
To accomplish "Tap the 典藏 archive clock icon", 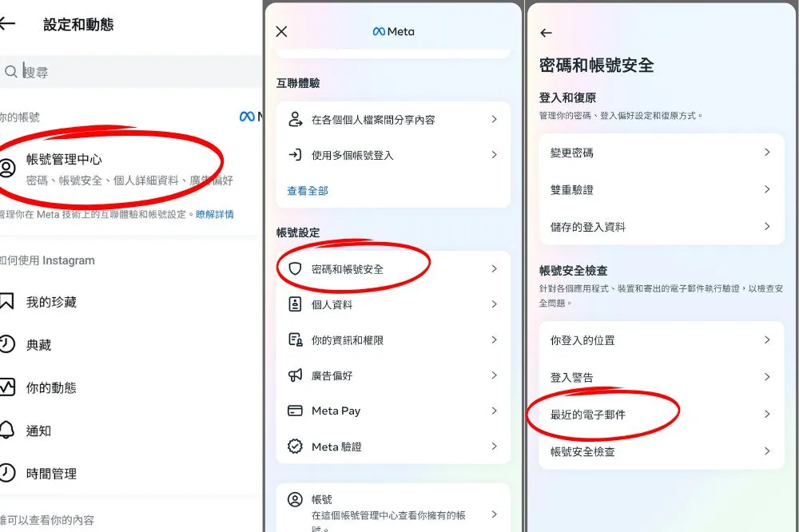I will pos(6,344).
